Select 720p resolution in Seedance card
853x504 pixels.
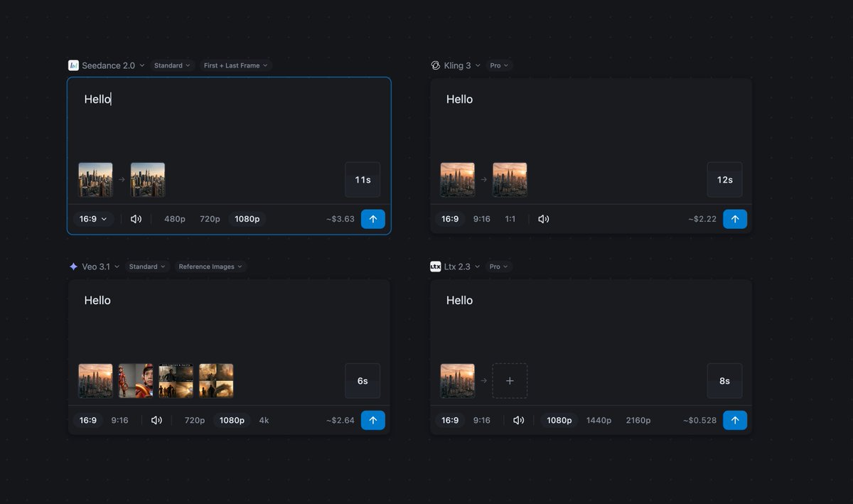pos(210,219)
